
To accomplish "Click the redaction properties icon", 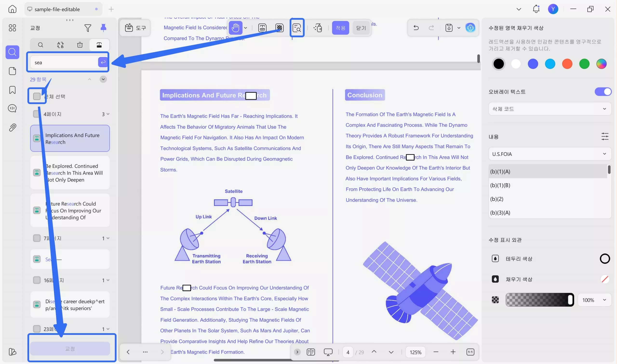I will [x=318, y=28].
